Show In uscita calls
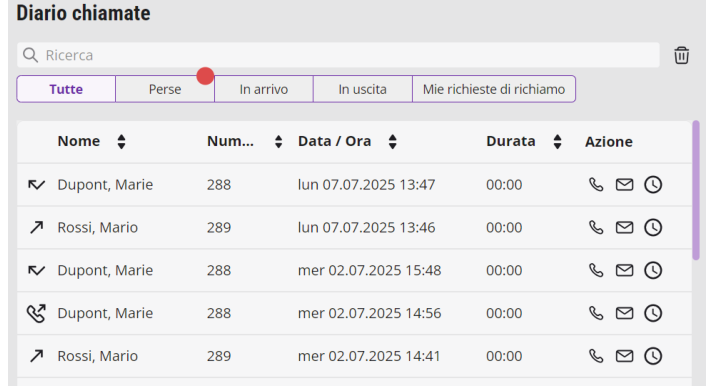This screenshot has width=717, height=386. tap(362, 89)
